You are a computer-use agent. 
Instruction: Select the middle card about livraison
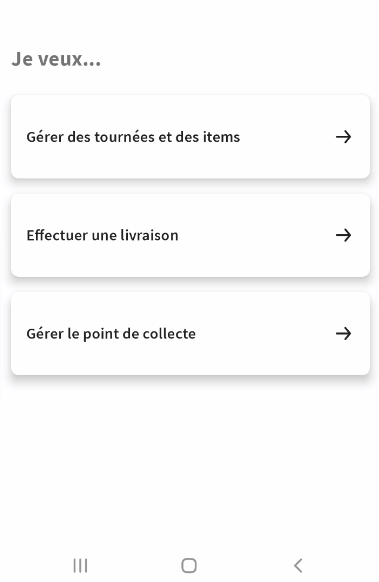pos(190,235)
